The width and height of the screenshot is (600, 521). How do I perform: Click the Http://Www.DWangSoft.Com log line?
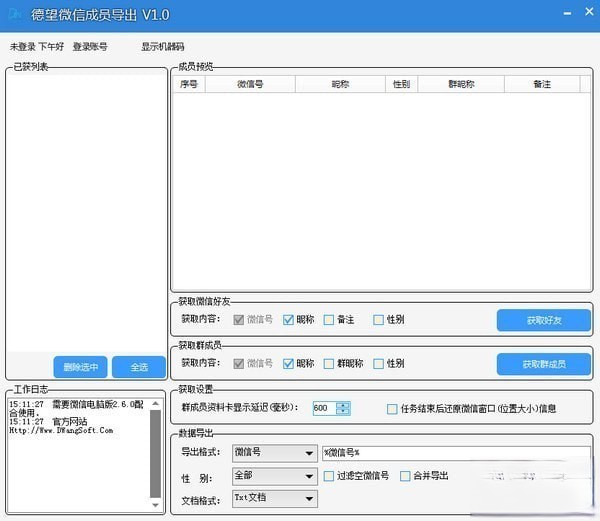coord(61,430)
